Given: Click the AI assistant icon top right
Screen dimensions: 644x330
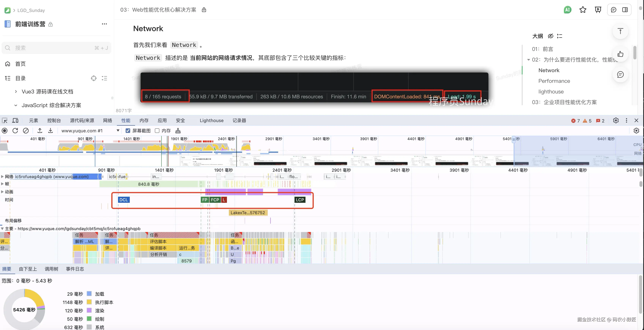Looking at the screenshot, I should (567, 10).
